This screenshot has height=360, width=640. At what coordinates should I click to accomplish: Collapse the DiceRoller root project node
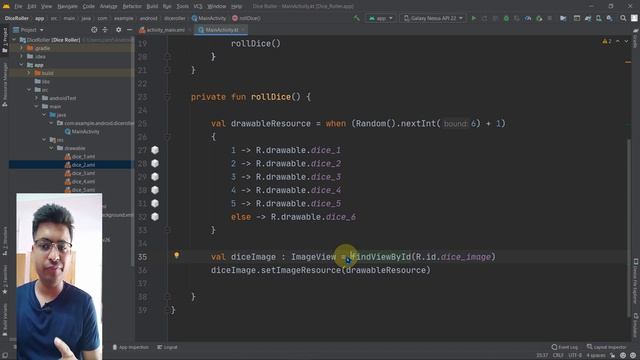(x=15, y=40)
